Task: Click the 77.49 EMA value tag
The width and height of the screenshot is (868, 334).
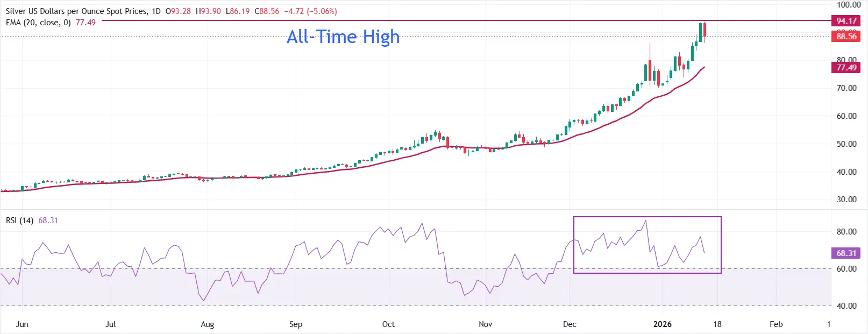Action: (846, 68)
